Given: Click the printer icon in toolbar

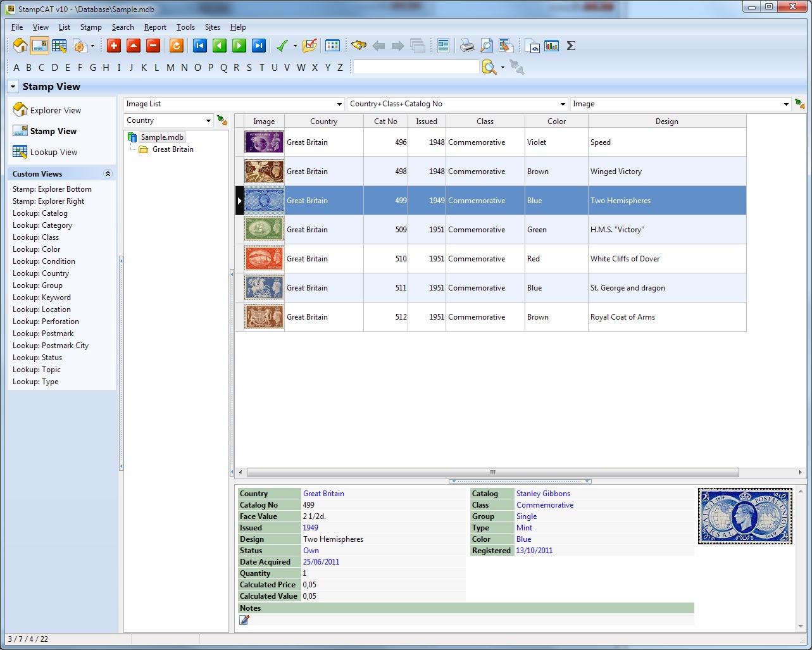Looking at the screenshot, I should point(466,46).
